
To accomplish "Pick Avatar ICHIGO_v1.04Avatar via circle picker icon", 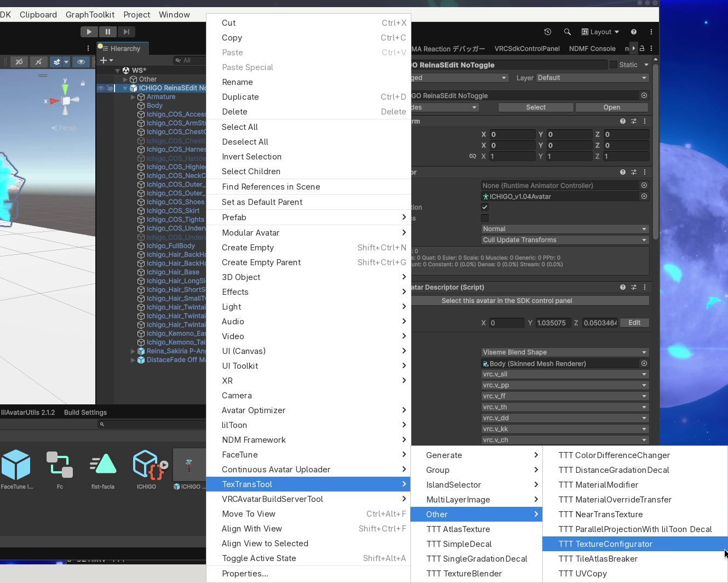I will point(644,196).
